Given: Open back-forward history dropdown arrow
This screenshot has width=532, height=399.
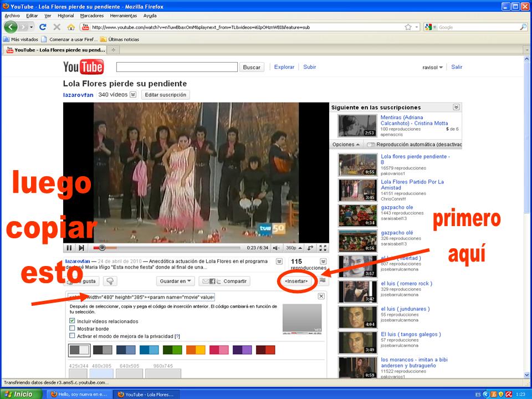Looking at the screenshot, I should coord(32,27).
